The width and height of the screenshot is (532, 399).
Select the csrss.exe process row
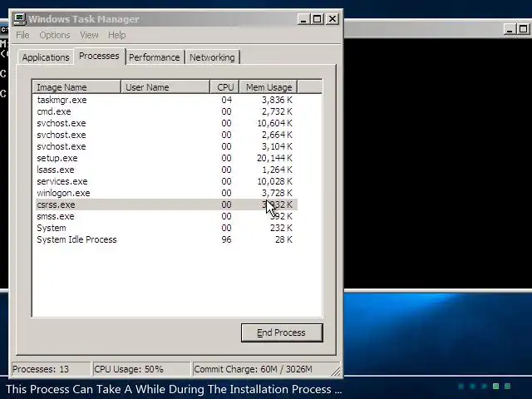point(166,204)
